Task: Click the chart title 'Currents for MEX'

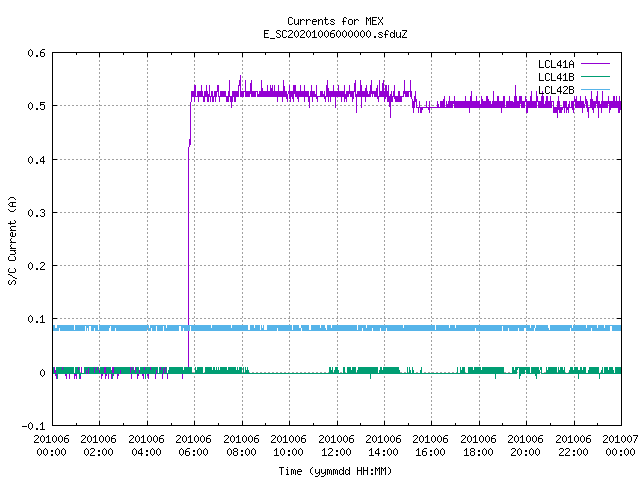Action: click(335, 21)
